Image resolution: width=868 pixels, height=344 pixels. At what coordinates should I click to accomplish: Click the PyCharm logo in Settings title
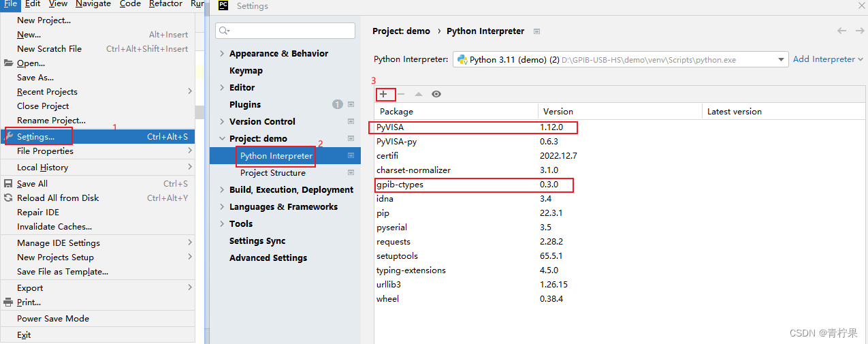click(223, 6)
